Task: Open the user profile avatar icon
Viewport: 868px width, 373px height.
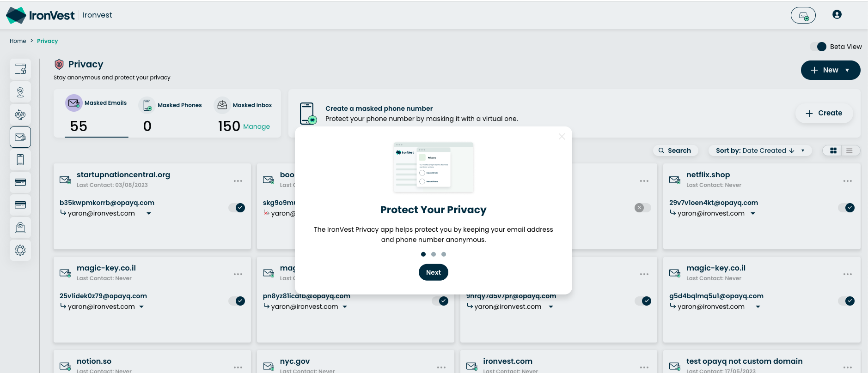Action: pos(837,15)
